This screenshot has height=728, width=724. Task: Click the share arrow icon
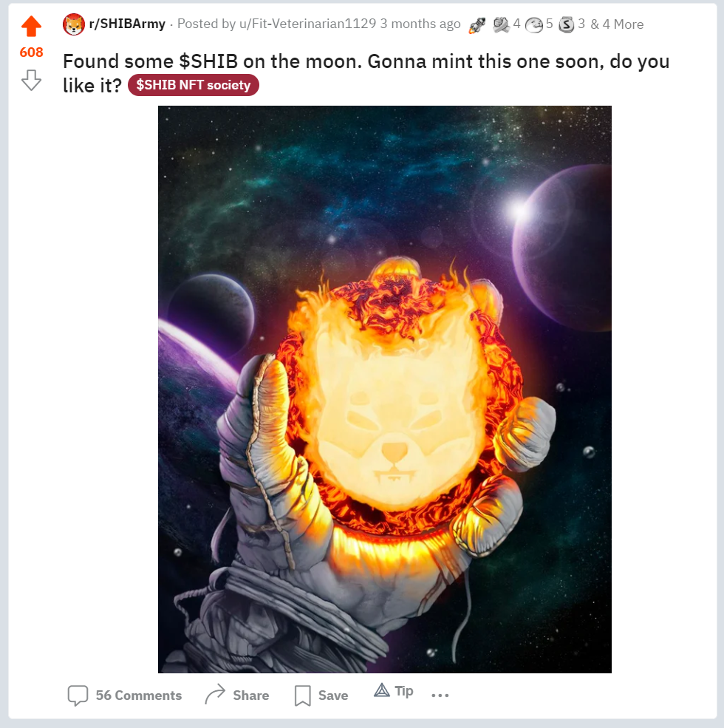pos(215,695)
